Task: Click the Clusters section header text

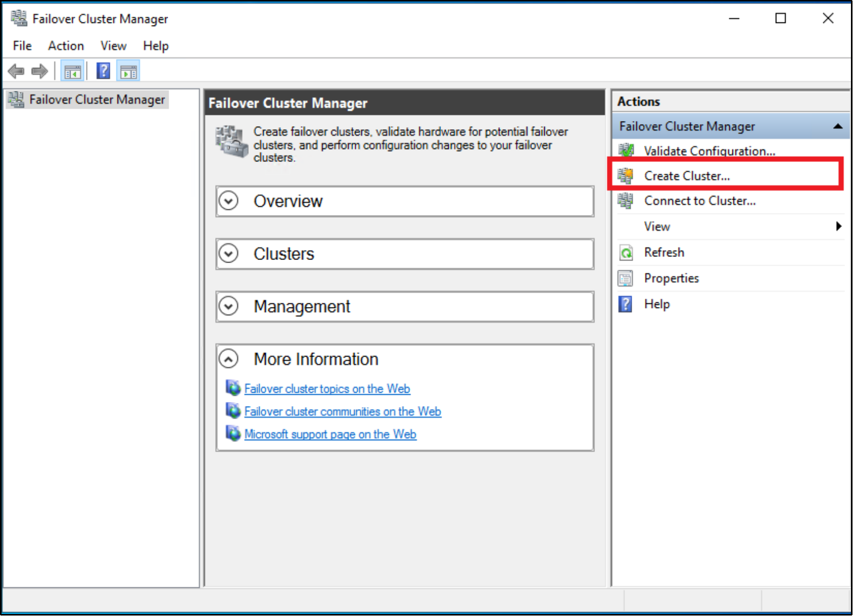Action: tap(284, 254)
